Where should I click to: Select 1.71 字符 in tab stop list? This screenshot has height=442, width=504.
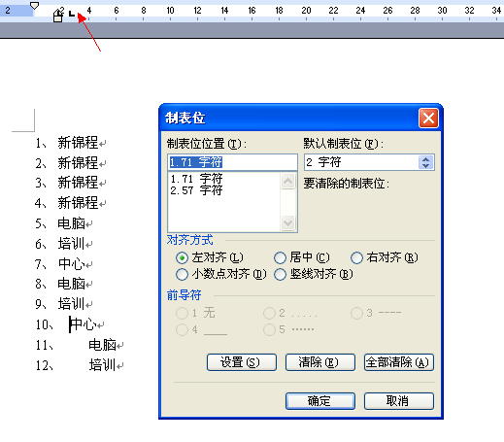click(x=196, y=179)
